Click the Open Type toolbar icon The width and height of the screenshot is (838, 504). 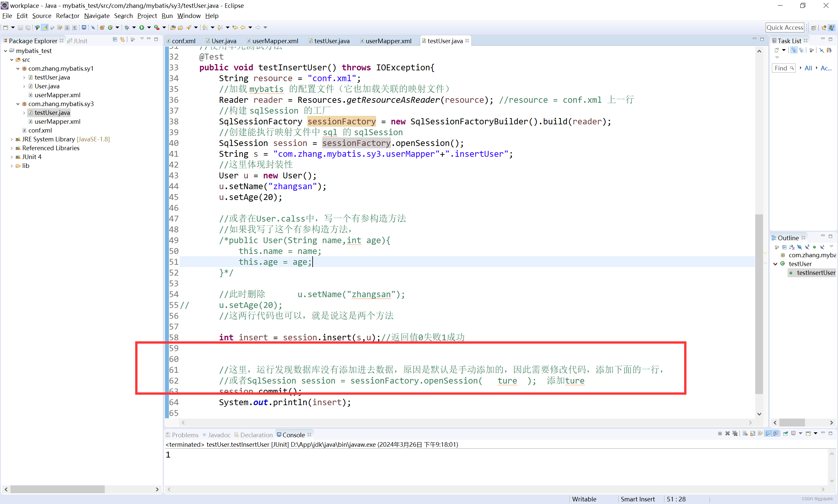coord(173,27)
